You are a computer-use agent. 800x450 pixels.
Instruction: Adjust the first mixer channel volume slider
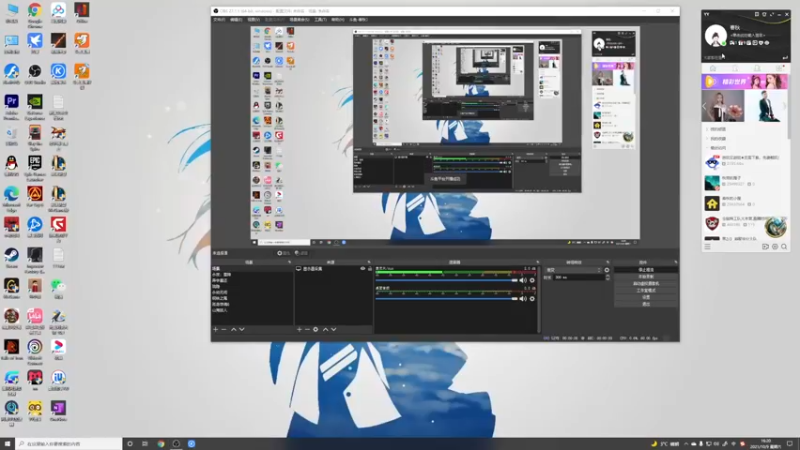tap(446, 280)
